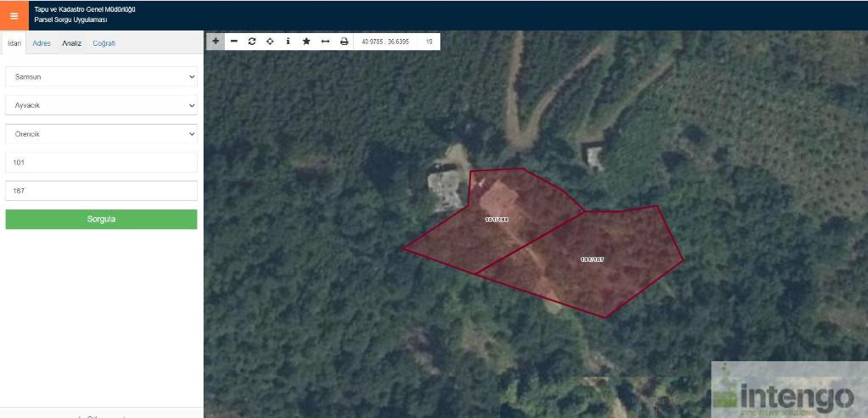This screenshot has width=868, height=418.
Task: Expand the Samsun province dropdown
Action: click(101, 77)
